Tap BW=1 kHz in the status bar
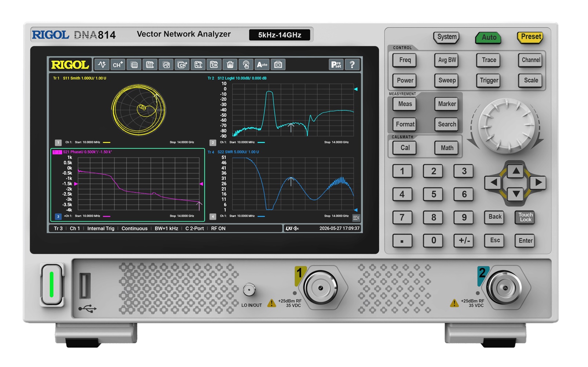This screenshot has height=367, width=588. [x=166, y=228]
